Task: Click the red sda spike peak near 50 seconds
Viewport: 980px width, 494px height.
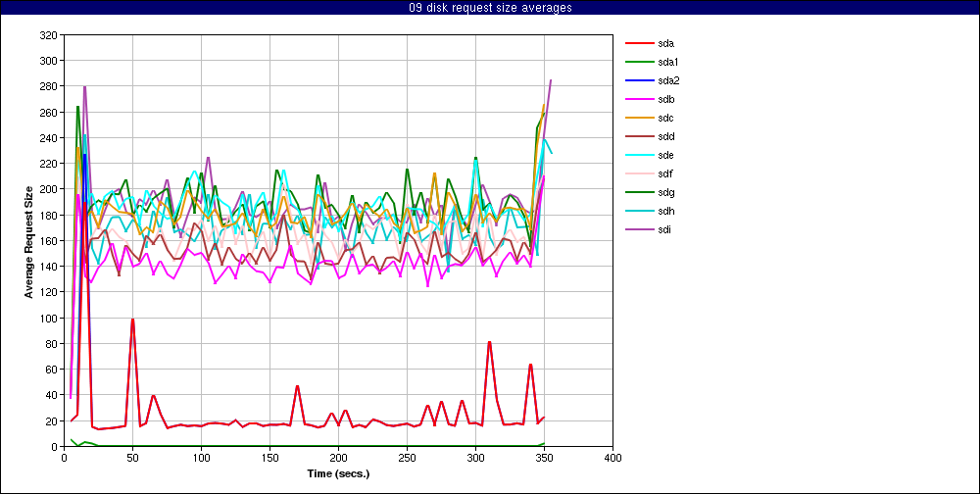Action: (132, 319)
